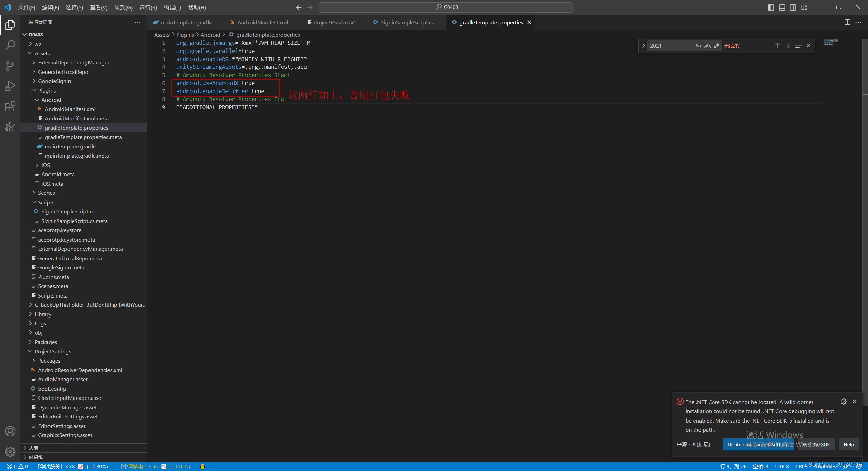Open the Run and Debug view
The image size is (868, 471).
[x=10, y=86]
